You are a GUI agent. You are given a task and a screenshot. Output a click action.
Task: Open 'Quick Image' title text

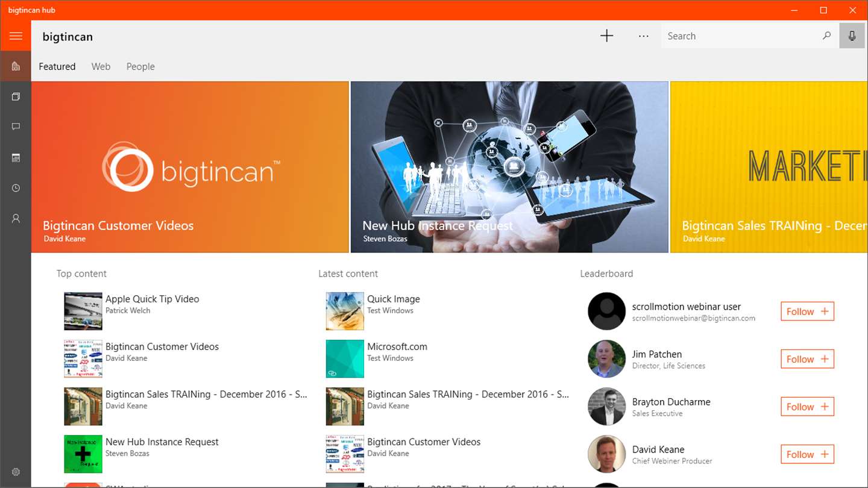click(394, 299)
